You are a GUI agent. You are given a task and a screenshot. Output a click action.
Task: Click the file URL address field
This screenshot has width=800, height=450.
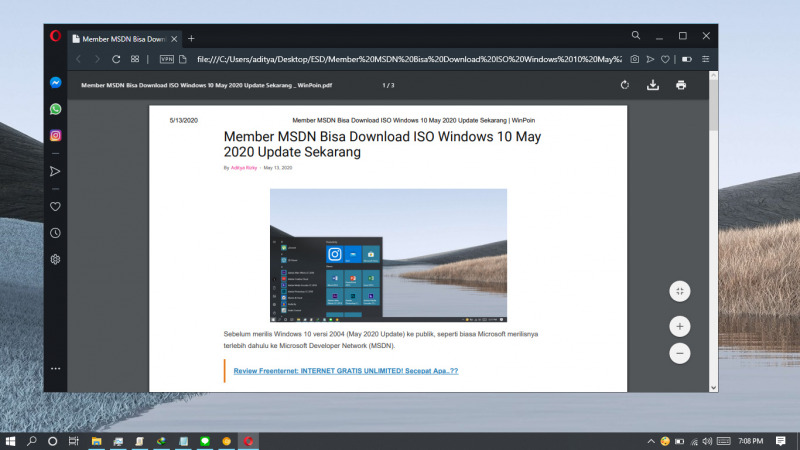coord(409,59)
